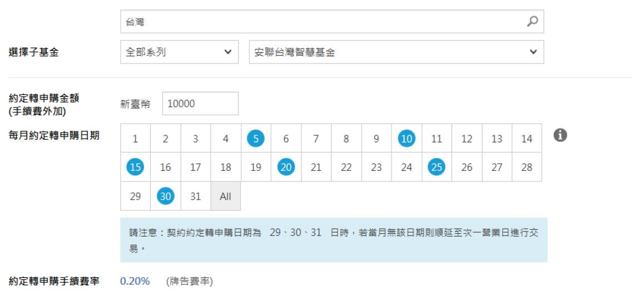Click the blue 請注意 notice text
Screen dimensions: 644x295
[x=334, y=240]
